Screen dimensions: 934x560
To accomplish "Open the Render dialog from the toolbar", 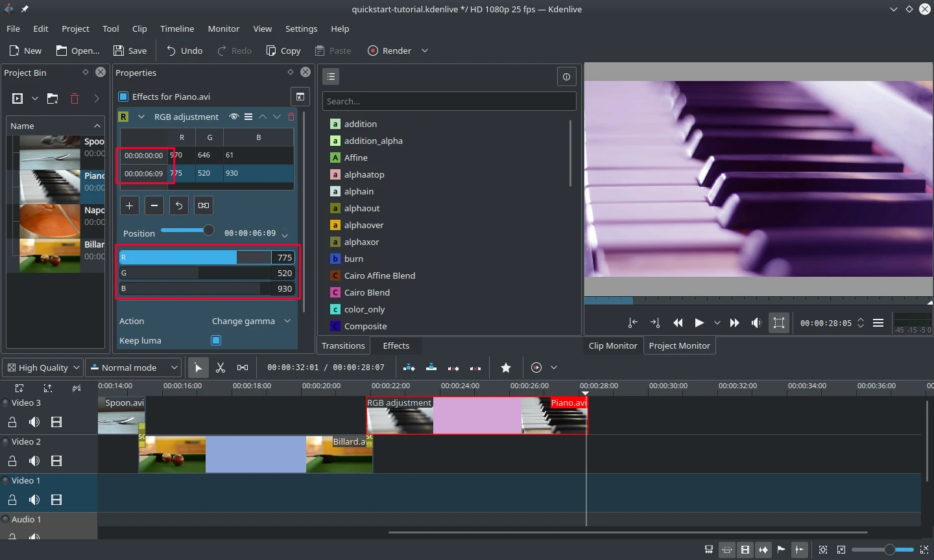I will [389, 51].
